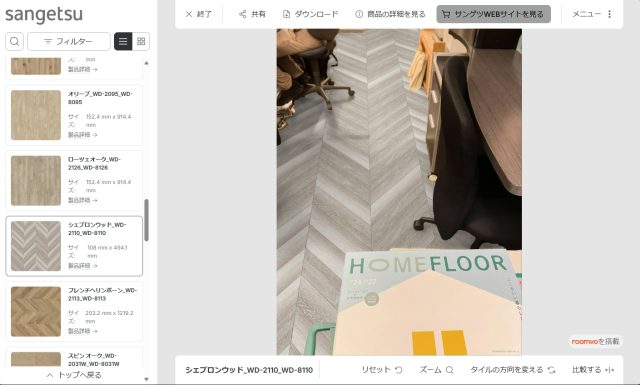
Task: Activate the ズーム magnifier tool
Action: 436,370
